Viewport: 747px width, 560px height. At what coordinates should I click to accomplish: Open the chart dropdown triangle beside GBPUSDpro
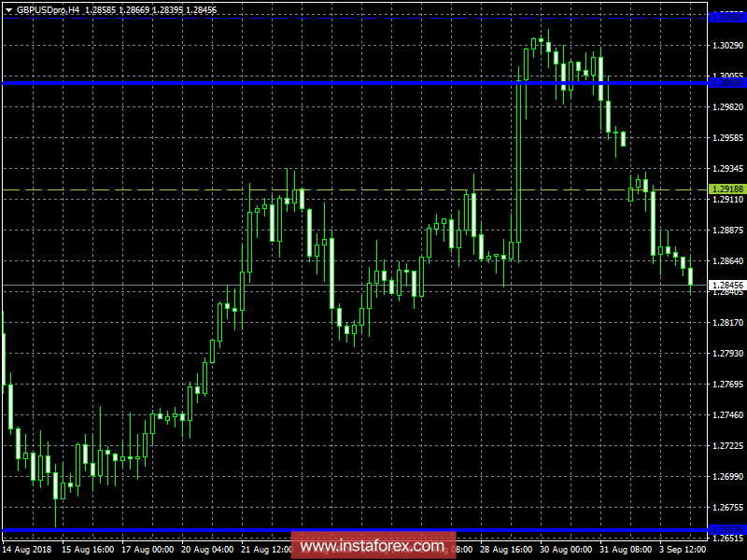[8, 10]
